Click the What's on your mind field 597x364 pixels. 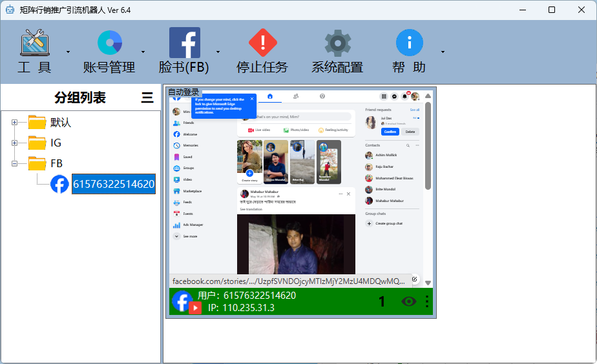coord(301,117)
